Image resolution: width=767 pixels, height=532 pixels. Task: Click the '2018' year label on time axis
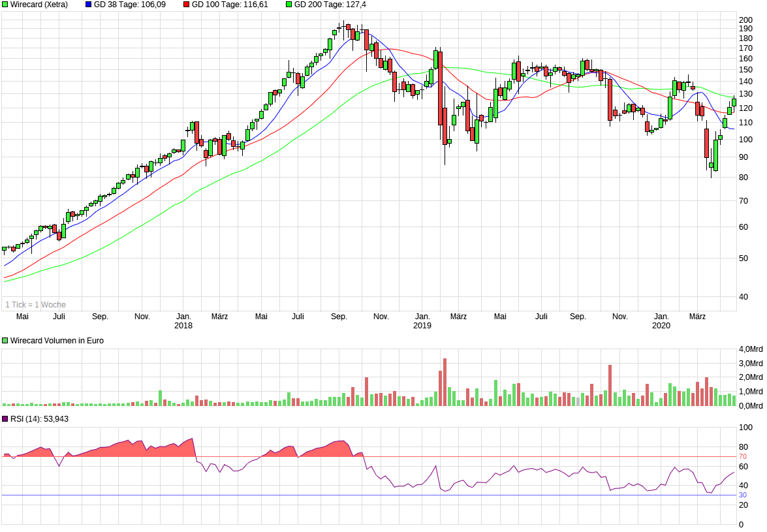pyautogui.click(x=183, y=326)
